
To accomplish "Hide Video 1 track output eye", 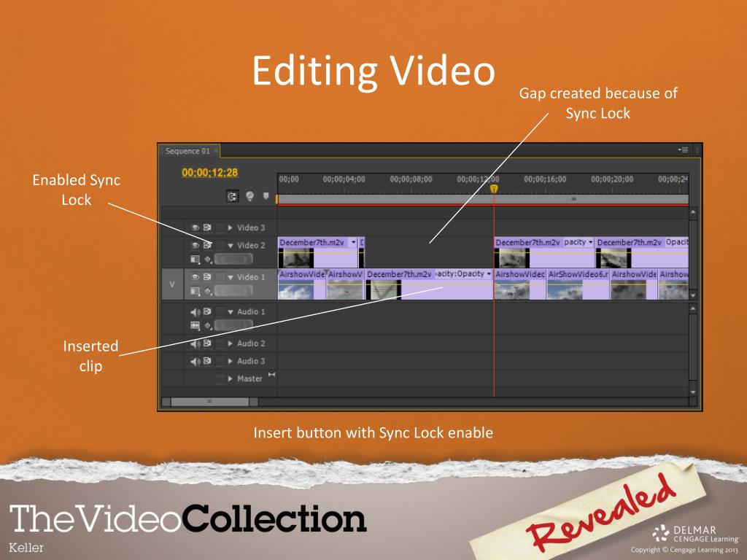I will click(x=195, y=276).
